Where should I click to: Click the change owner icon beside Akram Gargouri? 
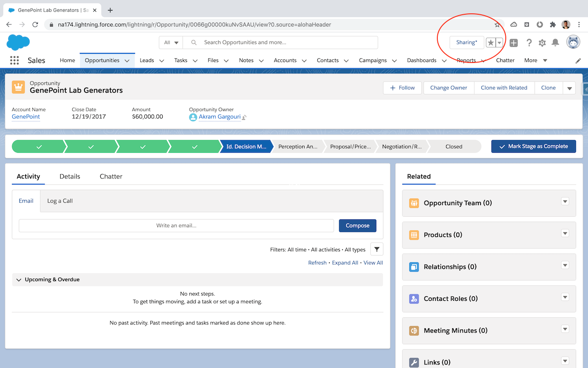click(x=244, y=117)
